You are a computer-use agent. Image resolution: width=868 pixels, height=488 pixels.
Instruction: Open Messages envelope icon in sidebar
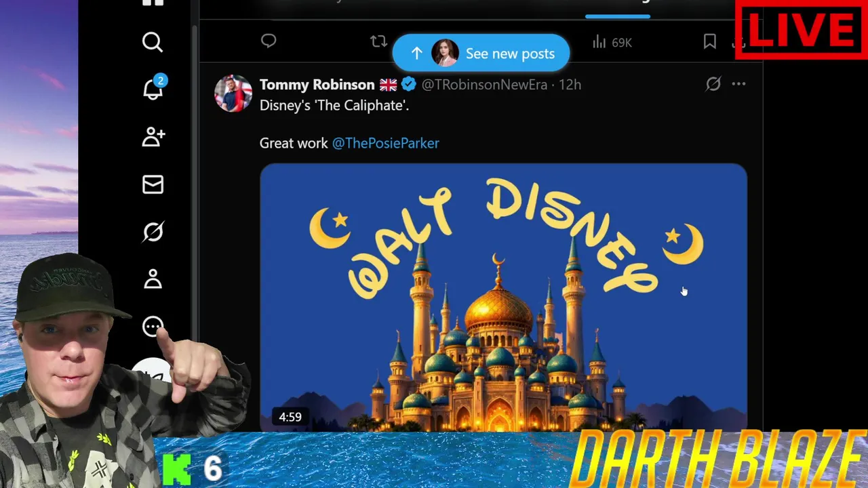153,184
